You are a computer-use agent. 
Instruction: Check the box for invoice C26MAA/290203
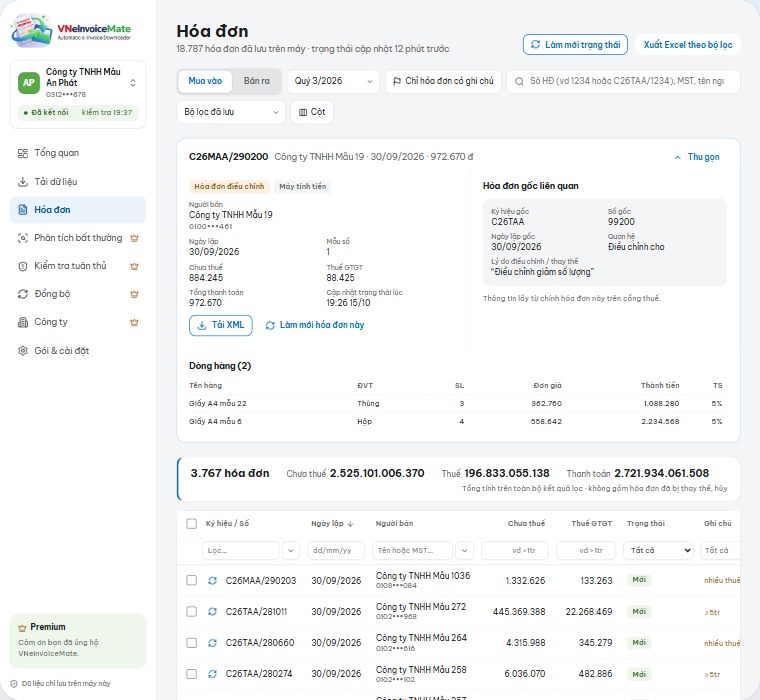pyautogui.click(x=191, y=580)
